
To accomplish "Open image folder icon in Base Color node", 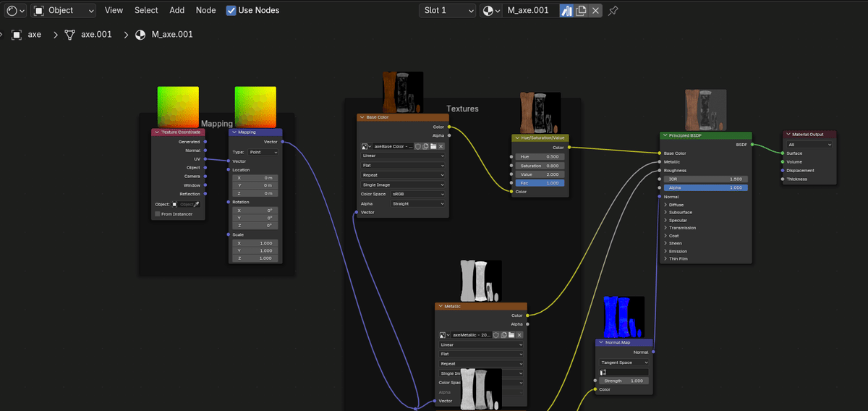I will 433,146.
